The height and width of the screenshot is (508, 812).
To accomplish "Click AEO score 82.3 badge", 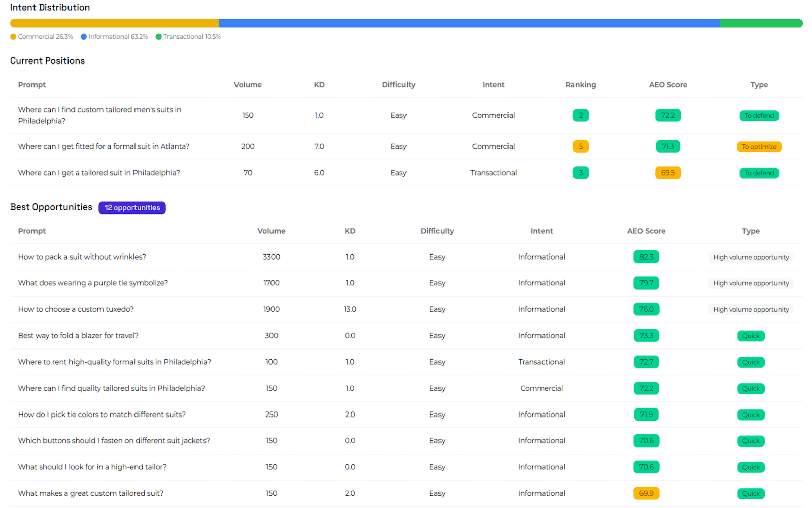I will point(646,257).
